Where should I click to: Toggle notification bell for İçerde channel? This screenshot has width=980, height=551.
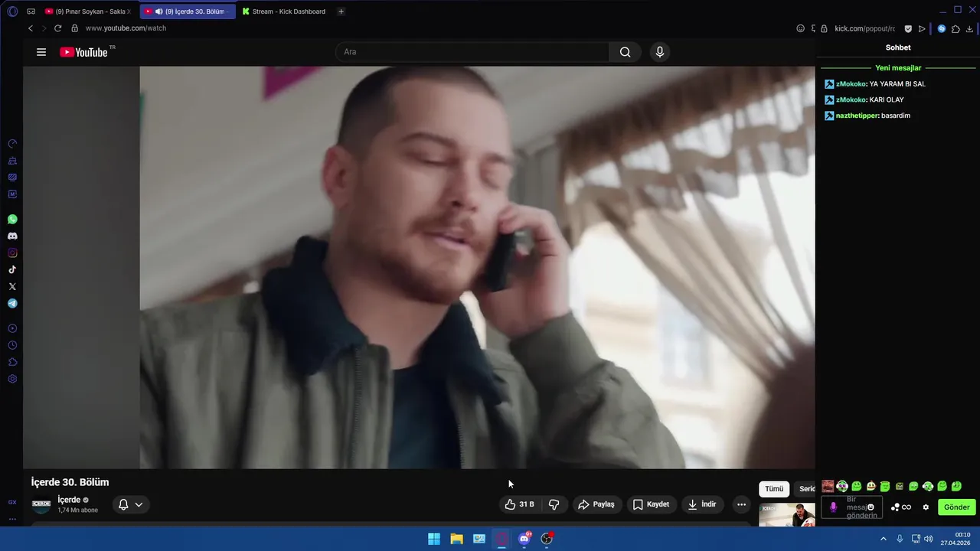point(123,504)
